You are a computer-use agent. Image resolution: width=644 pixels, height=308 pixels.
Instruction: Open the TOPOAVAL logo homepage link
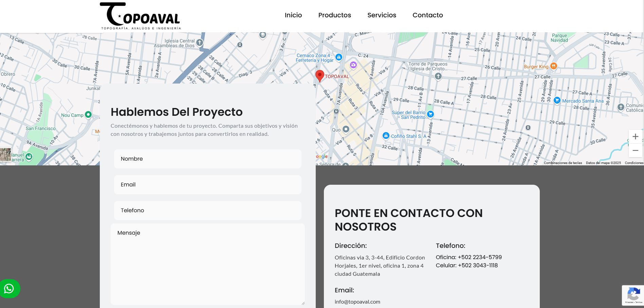pos(140,16)
